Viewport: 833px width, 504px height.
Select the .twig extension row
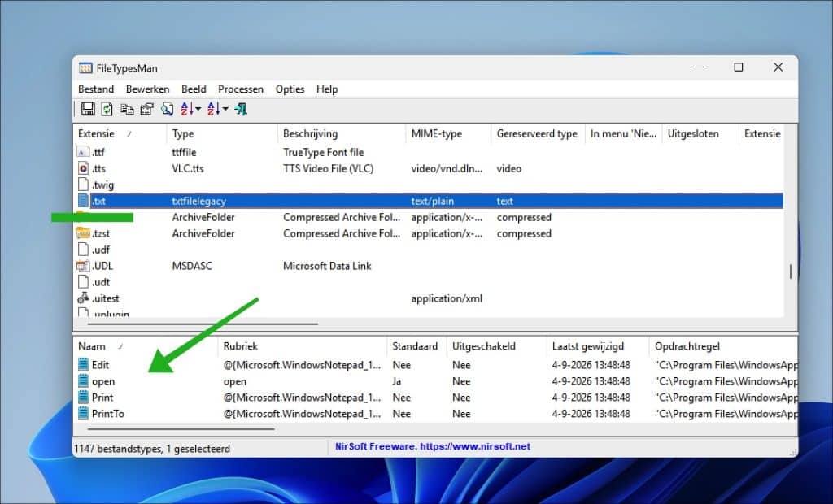(x=430, y=185)
